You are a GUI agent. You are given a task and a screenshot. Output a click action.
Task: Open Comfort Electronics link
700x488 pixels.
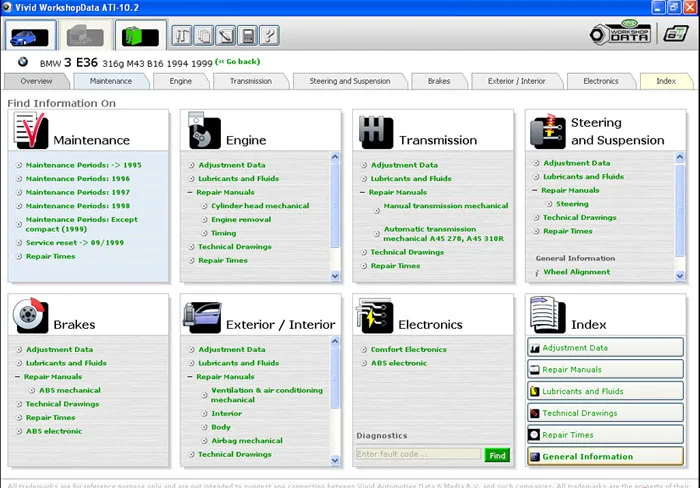408,350
